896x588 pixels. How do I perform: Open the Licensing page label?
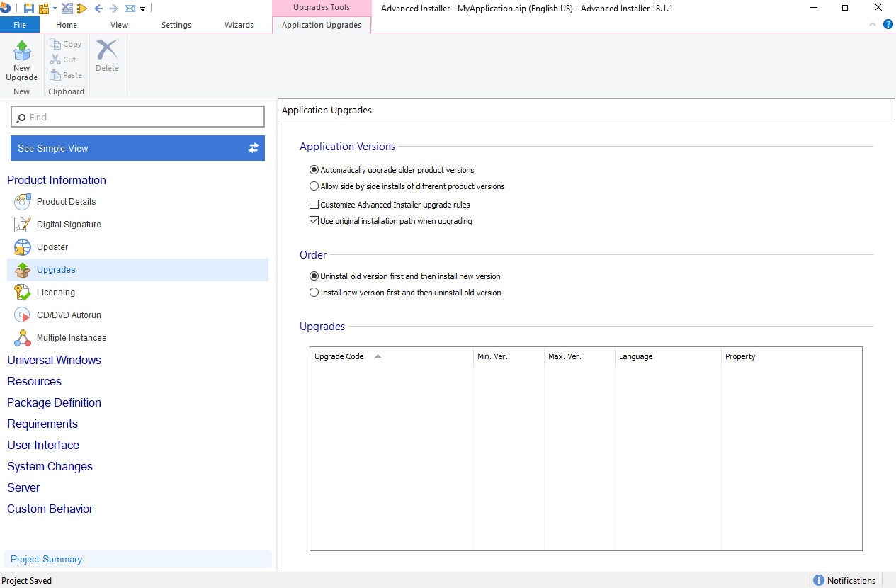pos(56,293)
